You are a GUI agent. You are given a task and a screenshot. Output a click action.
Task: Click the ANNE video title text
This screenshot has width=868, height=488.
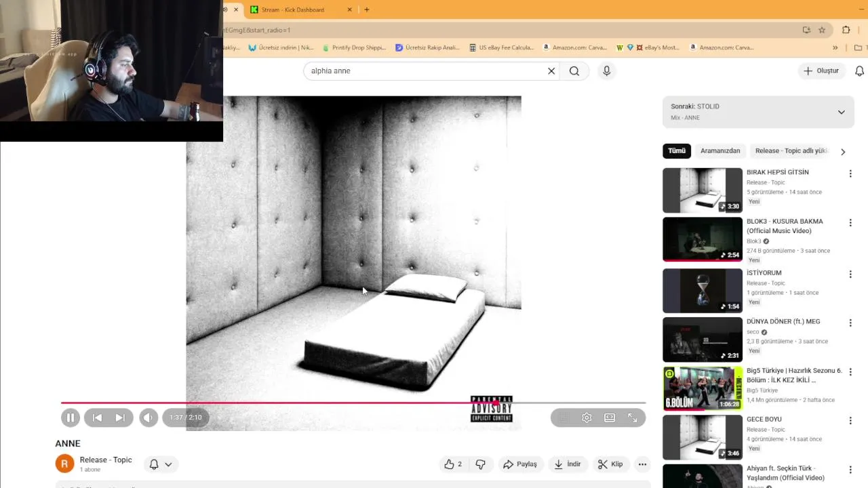(68, 443)
